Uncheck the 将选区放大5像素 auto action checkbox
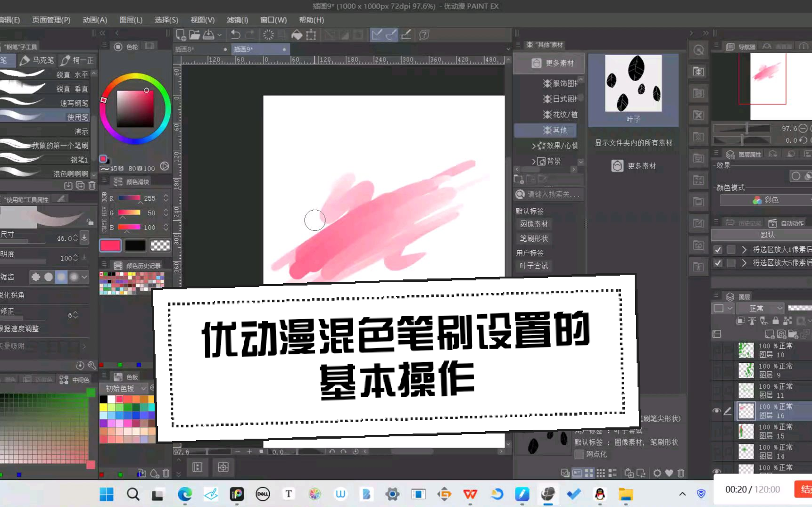The width and height of the screenshot is (812, 507). [x=718, y=263]
